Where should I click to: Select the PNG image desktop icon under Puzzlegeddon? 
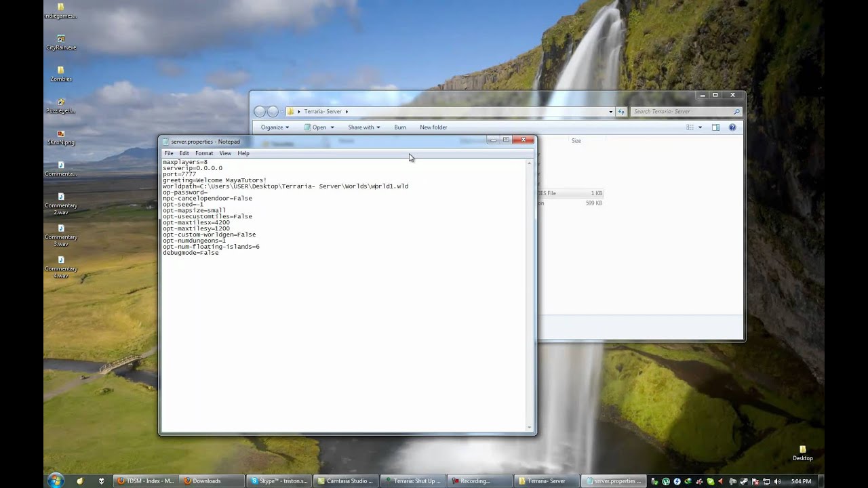[61, 138]
